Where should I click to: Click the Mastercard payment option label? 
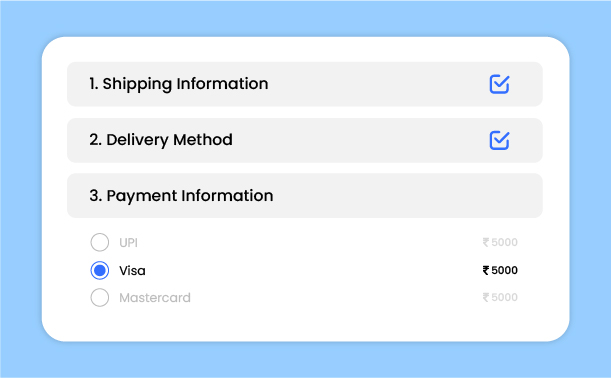tap(155, 298)
